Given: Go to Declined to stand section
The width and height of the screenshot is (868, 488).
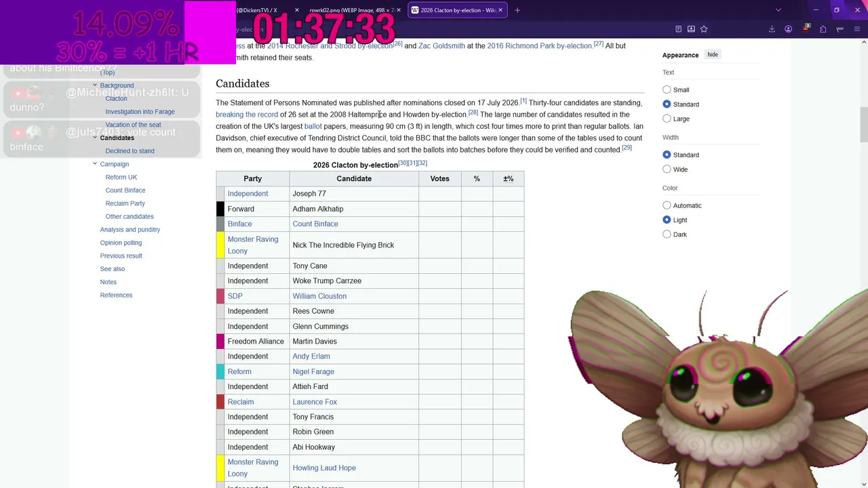Looking at the screenshot, I should click(130, 151).
